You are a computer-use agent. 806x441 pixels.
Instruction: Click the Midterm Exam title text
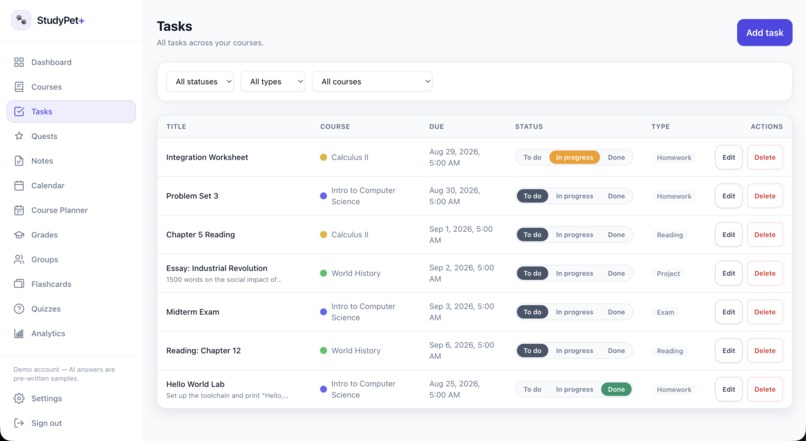(x=193, y=312)
